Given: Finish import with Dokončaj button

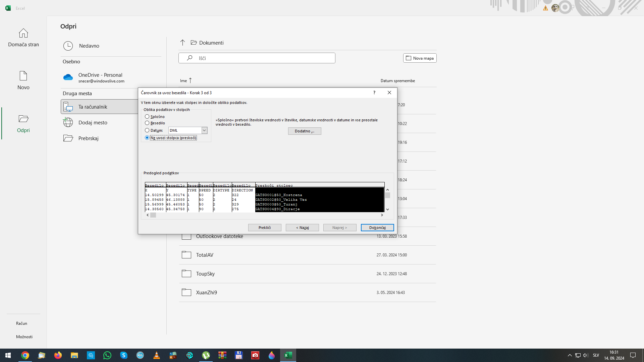Looking at the screenshot, I should coord(377,228).
